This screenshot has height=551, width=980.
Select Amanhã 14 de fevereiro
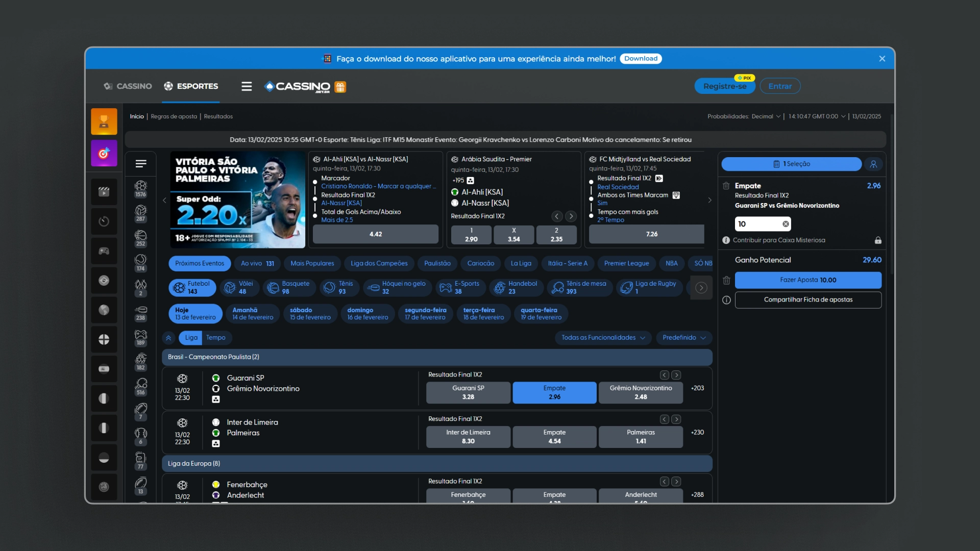tap(253, 314)
